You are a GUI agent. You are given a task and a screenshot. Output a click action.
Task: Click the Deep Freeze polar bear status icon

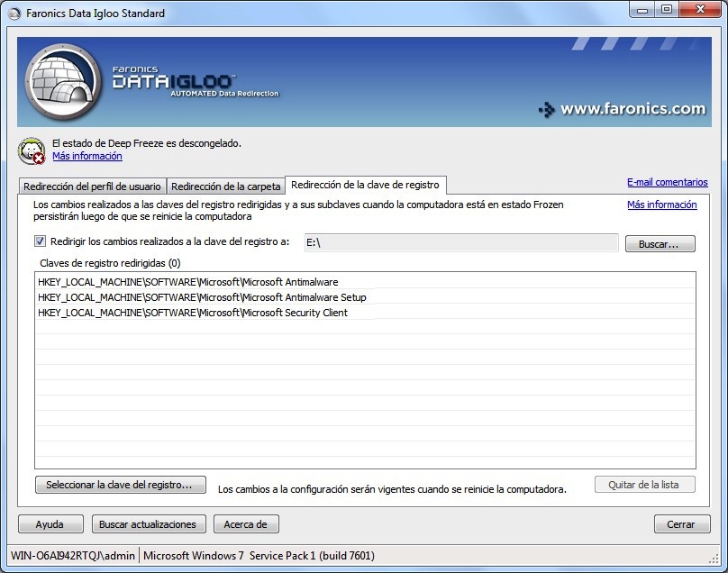(32, 150)
